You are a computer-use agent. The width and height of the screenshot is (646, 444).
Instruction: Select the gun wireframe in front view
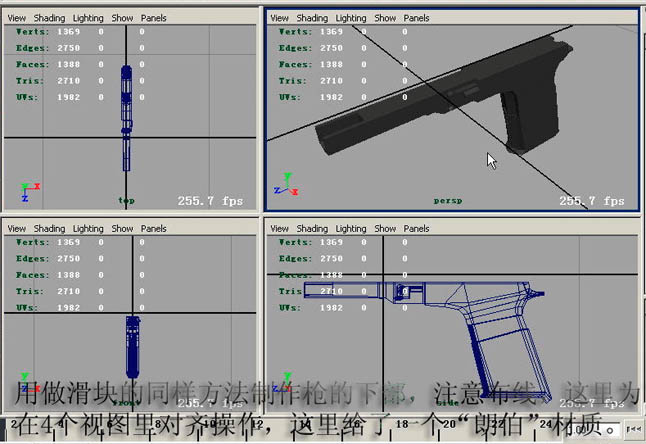(x=133, y=347)
